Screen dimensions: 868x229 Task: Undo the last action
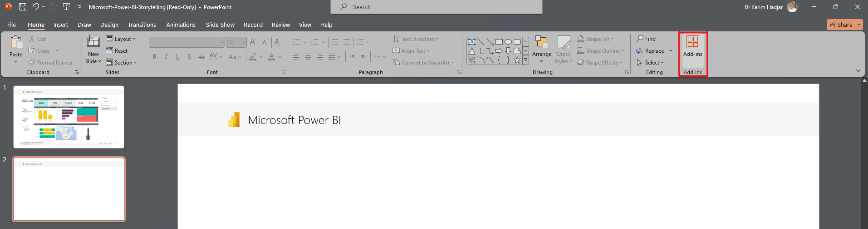pos(35,7)
